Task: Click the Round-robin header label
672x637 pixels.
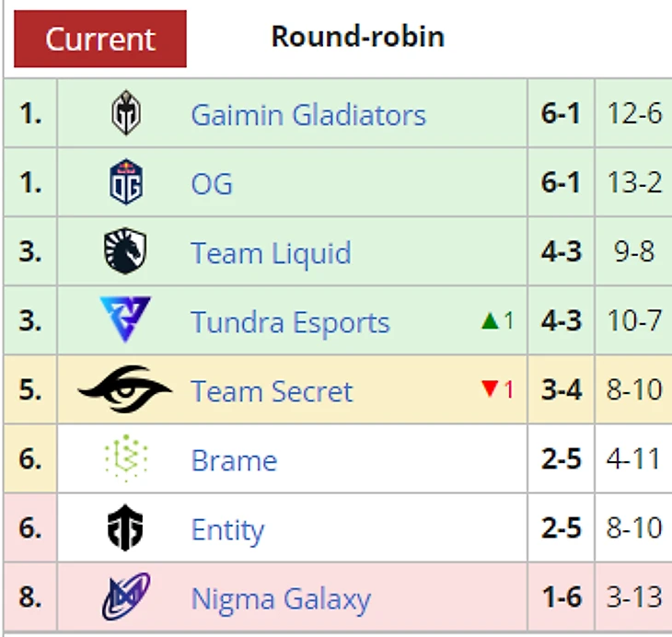Action: 357,37
